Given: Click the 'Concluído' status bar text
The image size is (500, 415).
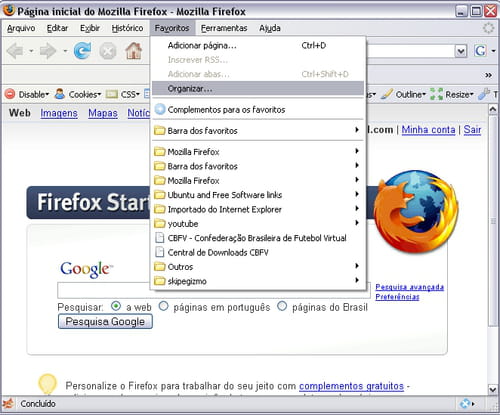Looking at the screenshot, I should click(38, 404).
